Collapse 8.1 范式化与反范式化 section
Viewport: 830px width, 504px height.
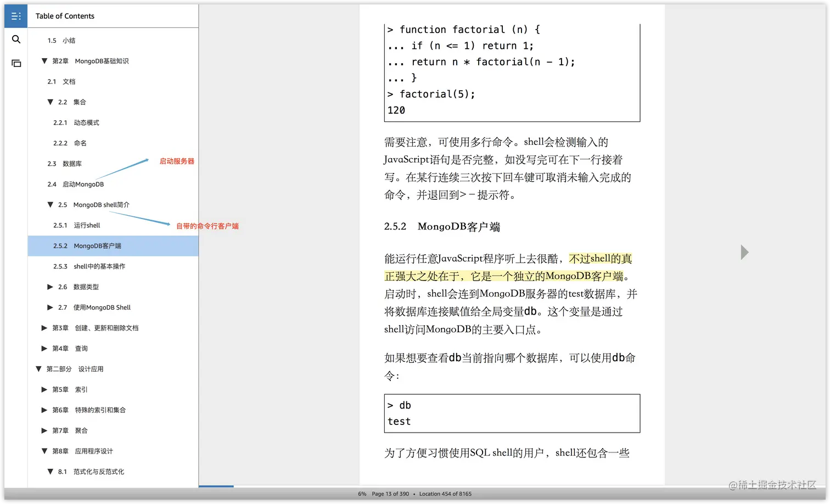coord(51,472)
